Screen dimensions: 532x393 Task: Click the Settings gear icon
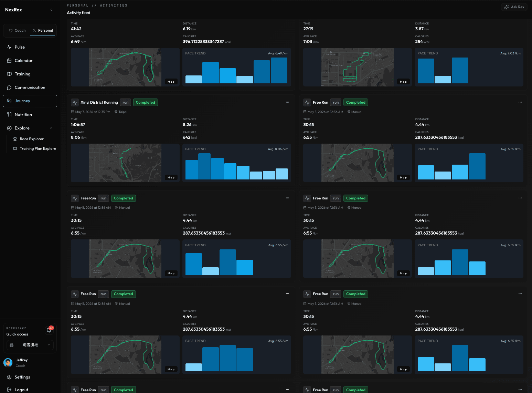(9, 377)
